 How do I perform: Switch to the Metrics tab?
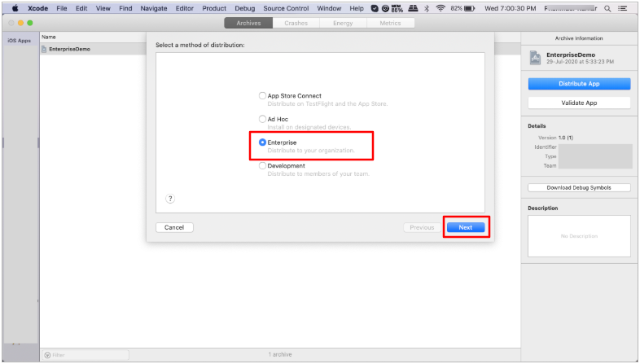pos(390,23)
